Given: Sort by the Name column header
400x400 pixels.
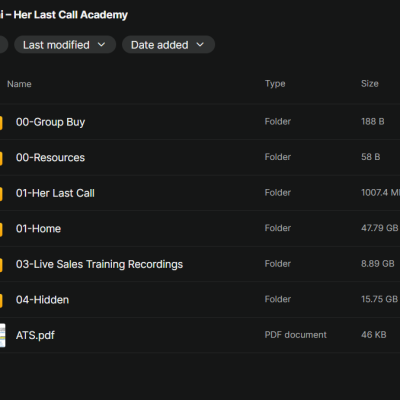Looking at the screenshot, I should pos(19,84).
